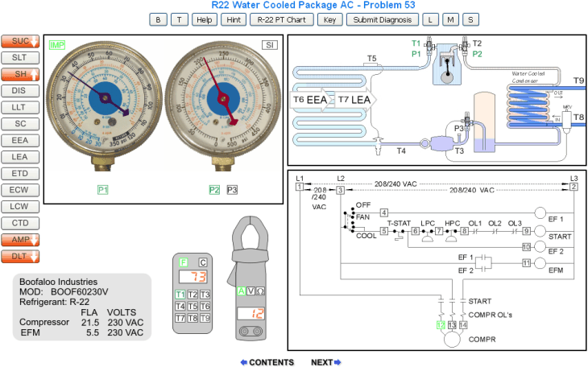Click the P3 pressure port below gauges
This screenshot has height=367, width=588.
[x=232, y=190]
